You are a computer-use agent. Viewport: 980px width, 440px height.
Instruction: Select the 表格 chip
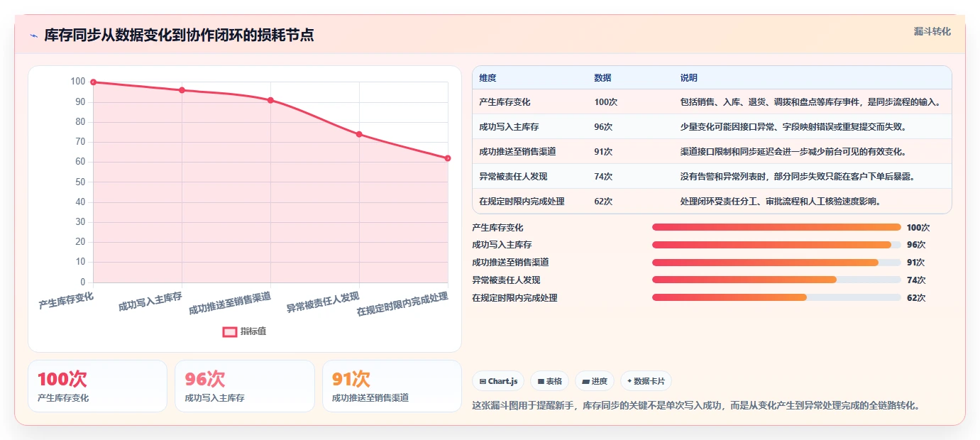tap(549, 381)
